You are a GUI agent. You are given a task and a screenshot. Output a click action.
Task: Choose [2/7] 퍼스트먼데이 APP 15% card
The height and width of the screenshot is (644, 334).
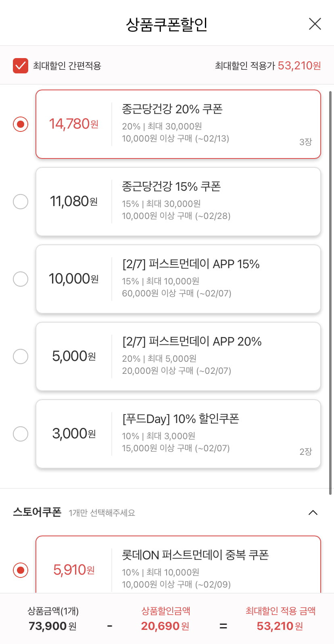(x=178, y=279)
